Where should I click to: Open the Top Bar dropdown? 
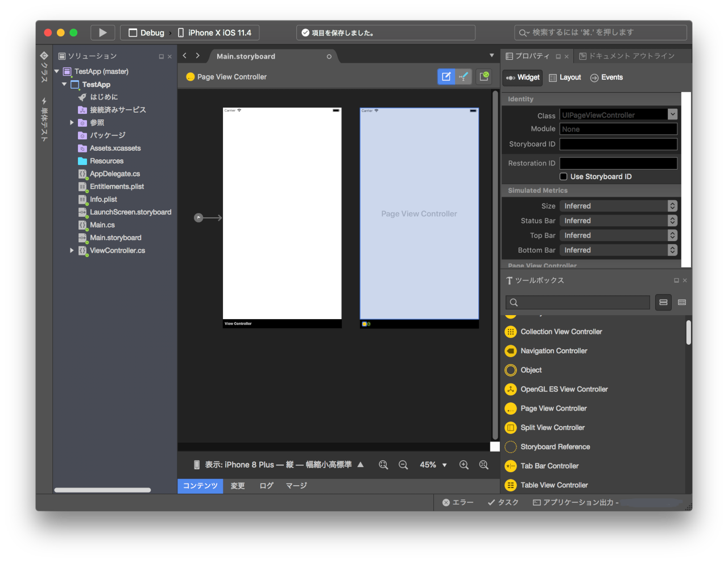[618, 235]
